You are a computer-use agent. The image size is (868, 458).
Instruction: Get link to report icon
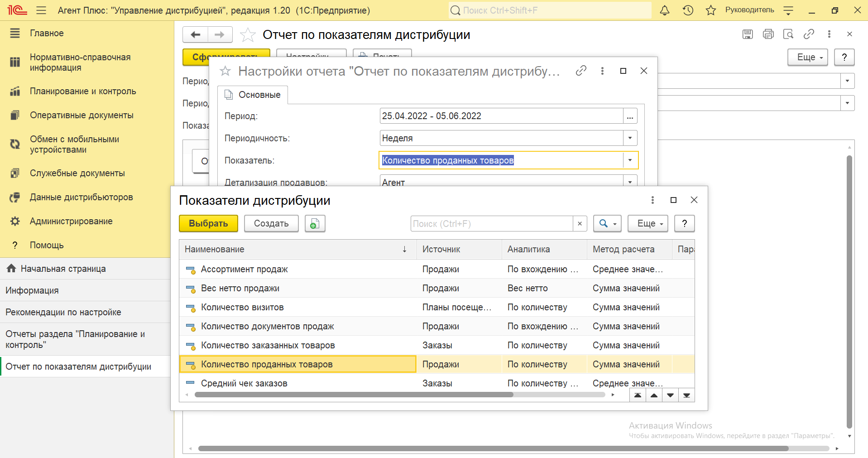tap(809, 34)
